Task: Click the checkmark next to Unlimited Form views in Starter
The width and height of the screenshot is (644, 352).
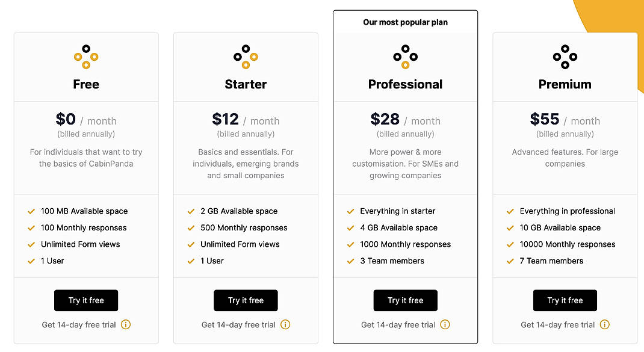Action: point(190,244)
